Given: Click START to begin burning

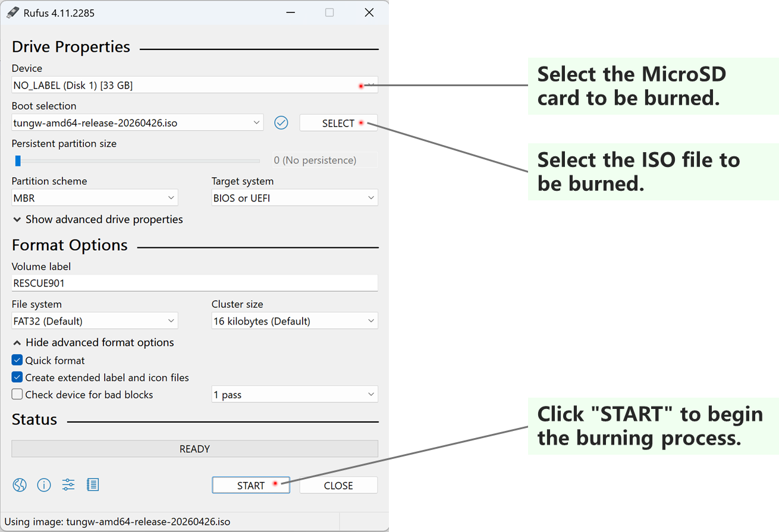Looking at the screenshot, I should (251, 485).
